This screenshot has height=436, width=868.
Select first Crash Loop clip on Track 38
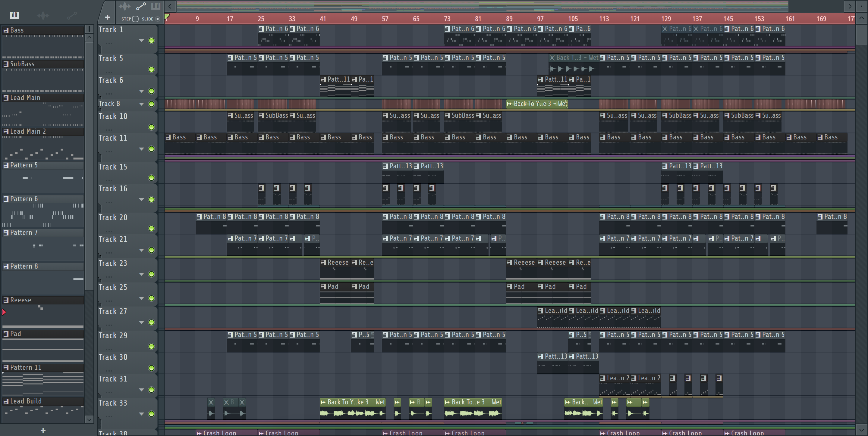pos(227,433)
